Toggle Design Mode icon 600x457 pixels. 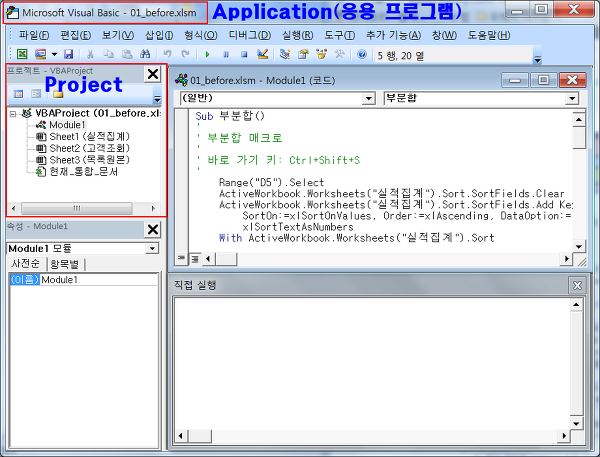tap(262, 54)
